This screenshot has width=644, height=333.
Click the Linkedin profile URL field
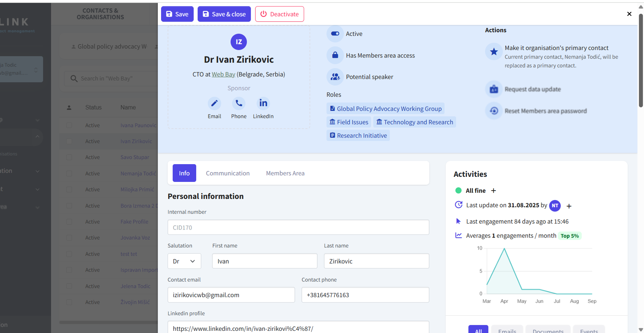[298, 327]
